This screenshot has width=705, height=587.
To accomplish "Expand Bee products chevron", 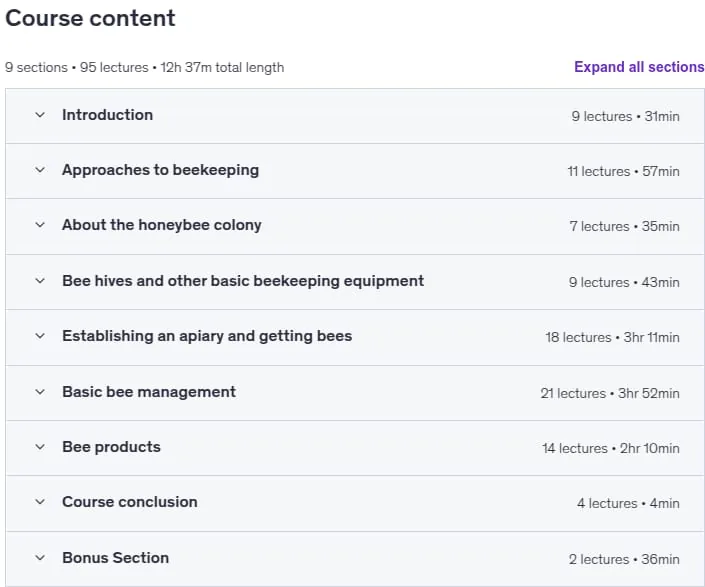I will point(40,447).
